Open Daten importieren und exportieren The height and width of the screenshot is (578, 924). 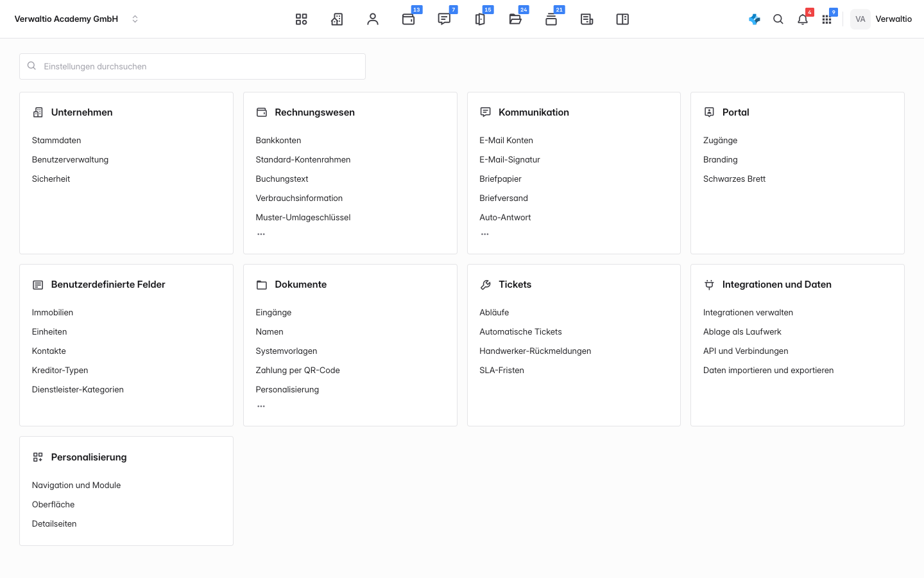[769, 371]
